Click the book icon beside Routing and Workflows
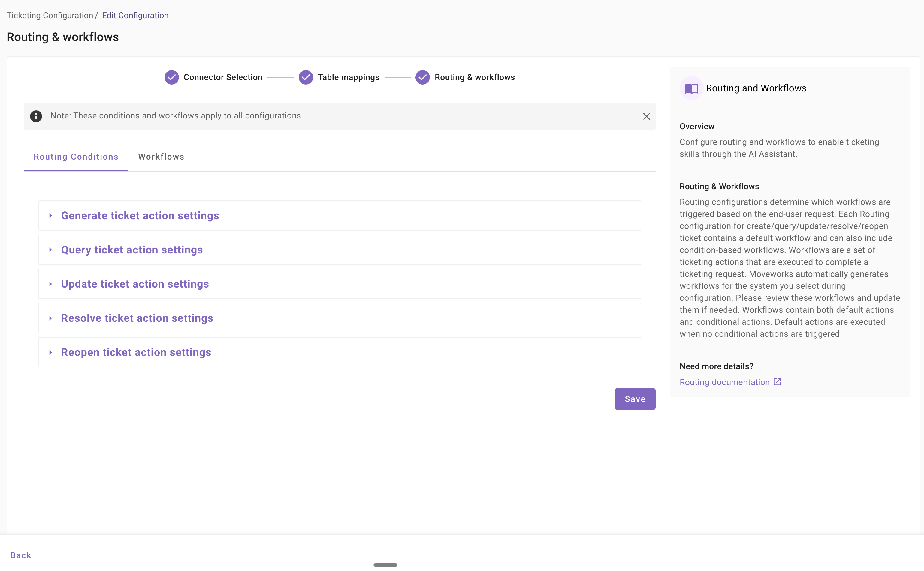 pyautogui.click(x=691, y=88)
